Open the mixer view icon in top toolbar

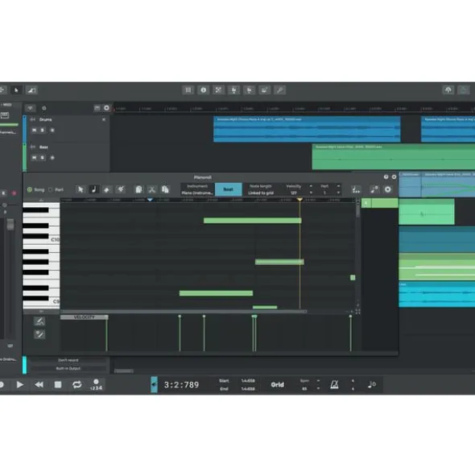tap(188, 90)
